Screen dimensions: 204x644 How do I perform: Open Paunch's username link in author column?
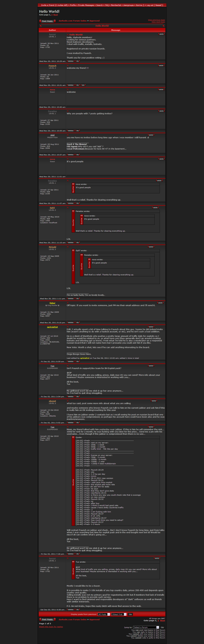[x=52, y=66]
